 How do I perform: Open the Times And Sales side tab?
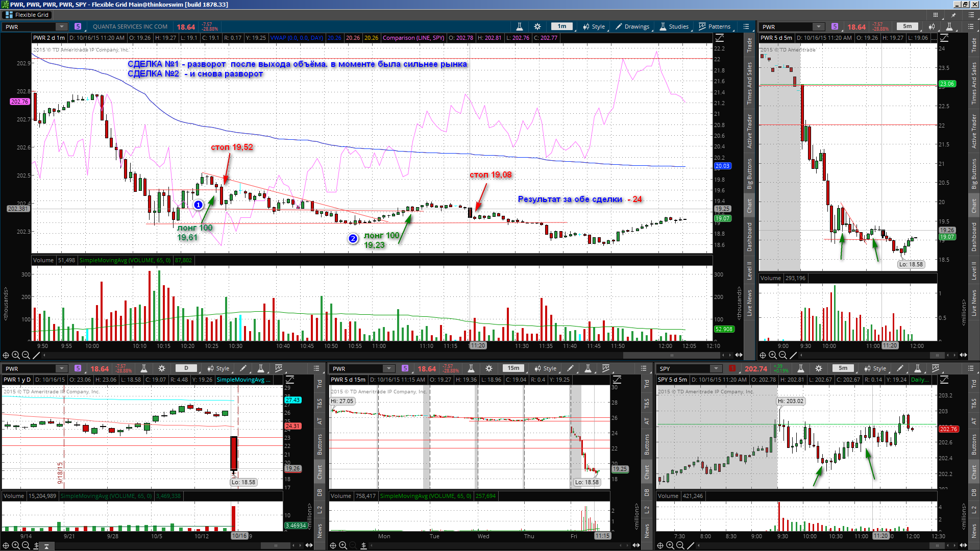point(749,83)
